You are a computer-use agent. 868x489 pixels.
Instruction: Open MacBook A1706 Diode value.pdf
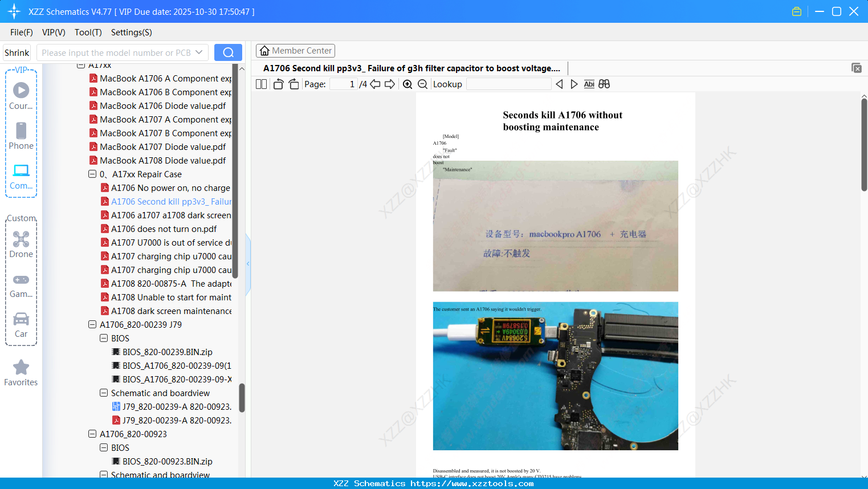pos(157,105)
